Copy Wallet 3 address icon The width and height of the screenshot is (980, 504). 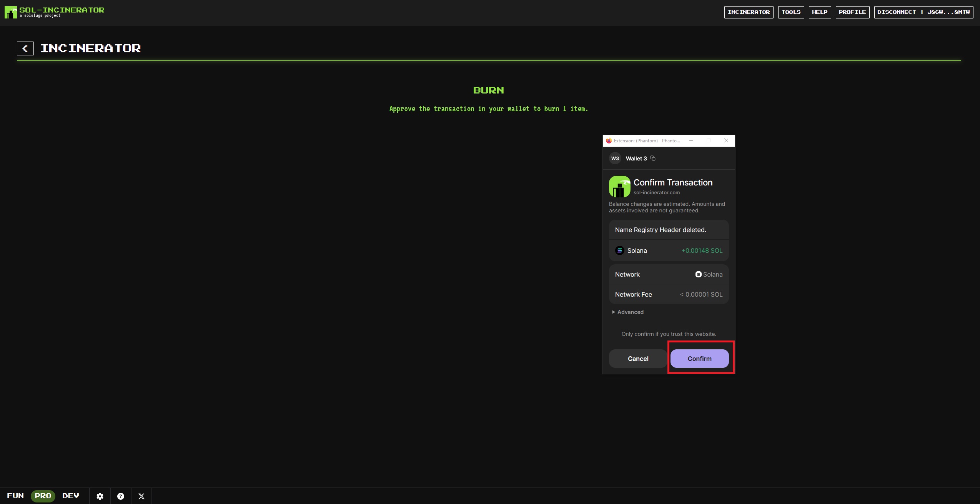point(653,158)
